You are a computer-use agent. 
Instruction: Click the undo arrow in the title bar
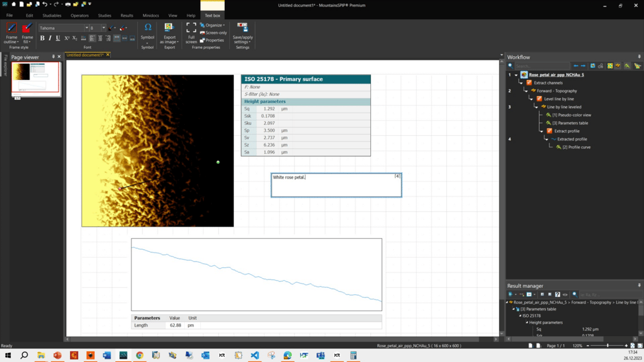[x=45, y=5]
